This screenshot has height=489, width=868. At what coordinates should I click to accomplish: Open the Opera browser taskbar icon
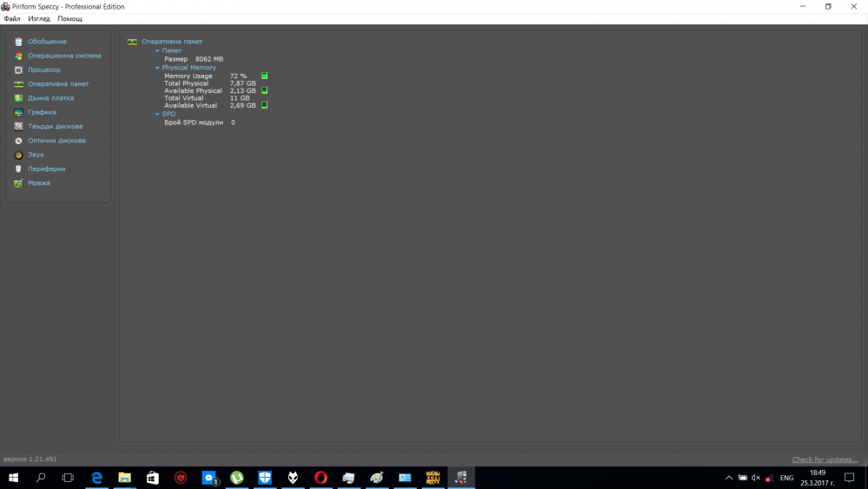coord(320,478)
